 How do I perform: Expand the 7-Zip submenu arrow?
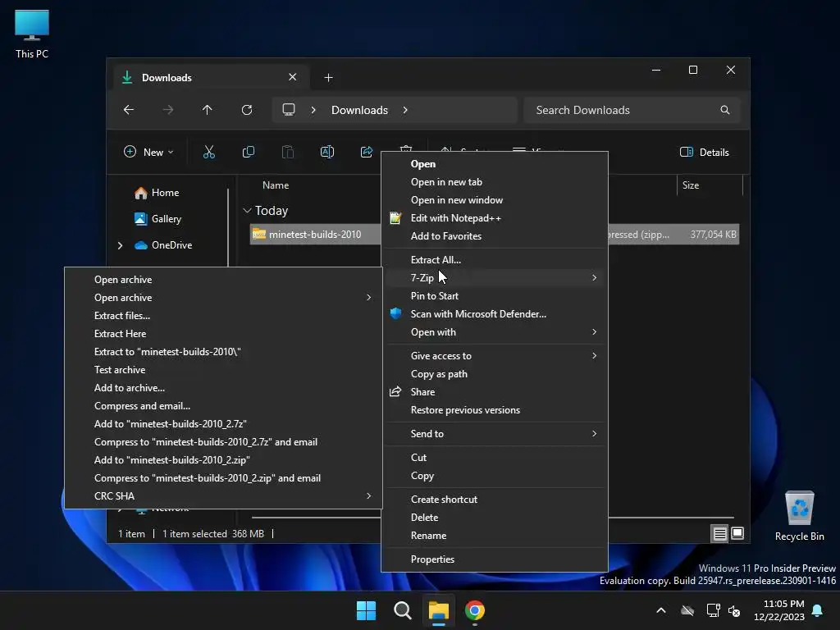tap(594, 277)
